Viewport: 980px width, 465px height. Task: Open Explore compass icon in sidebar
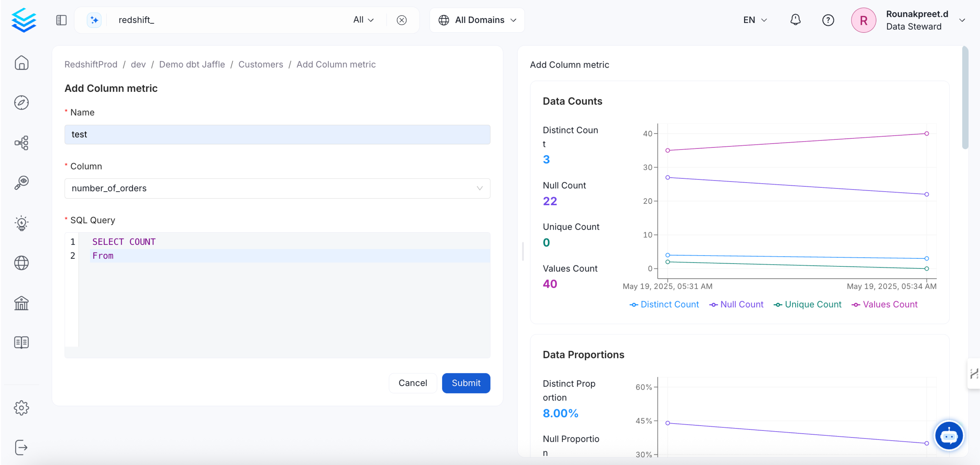click(x=21, y=103)
